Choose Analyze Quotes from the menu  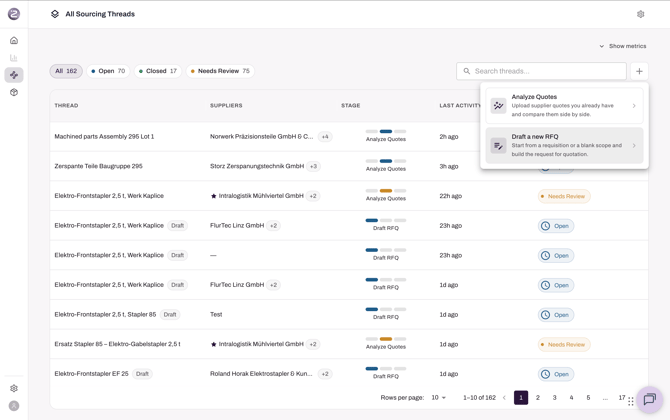[564, 106]
